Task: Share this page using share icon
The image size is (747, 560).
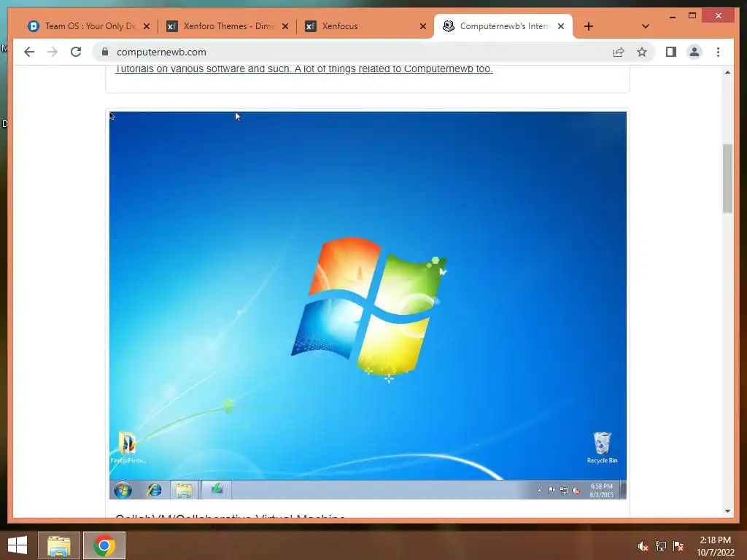Action: [x=619, y=52]
